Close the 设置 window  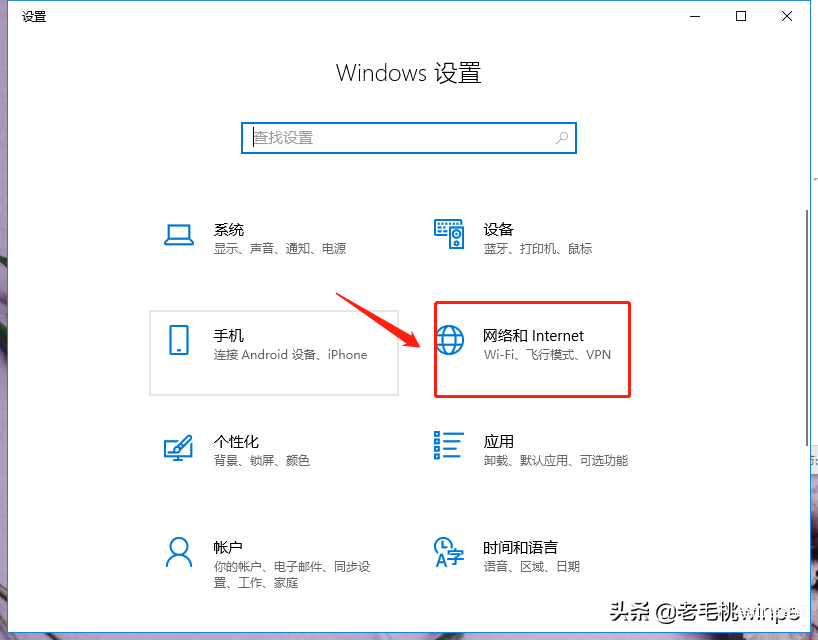(x=787, y=16)
